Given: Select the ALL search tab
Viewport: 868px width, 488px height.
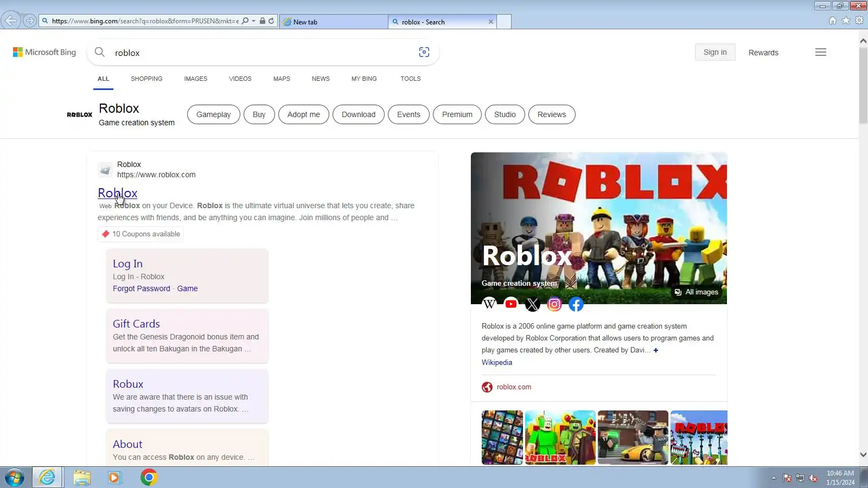Looking at the screenshot, I should coord(103,79).
